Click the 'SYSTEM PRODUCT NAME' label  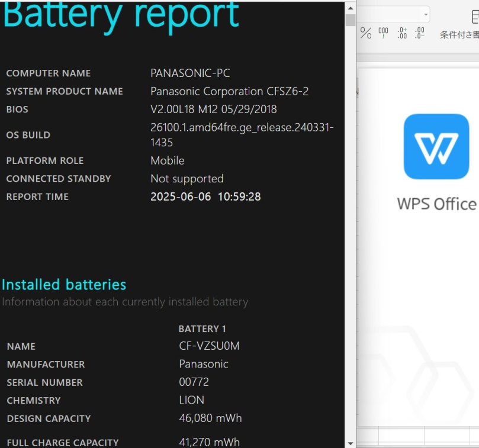(x=65, y=91)
